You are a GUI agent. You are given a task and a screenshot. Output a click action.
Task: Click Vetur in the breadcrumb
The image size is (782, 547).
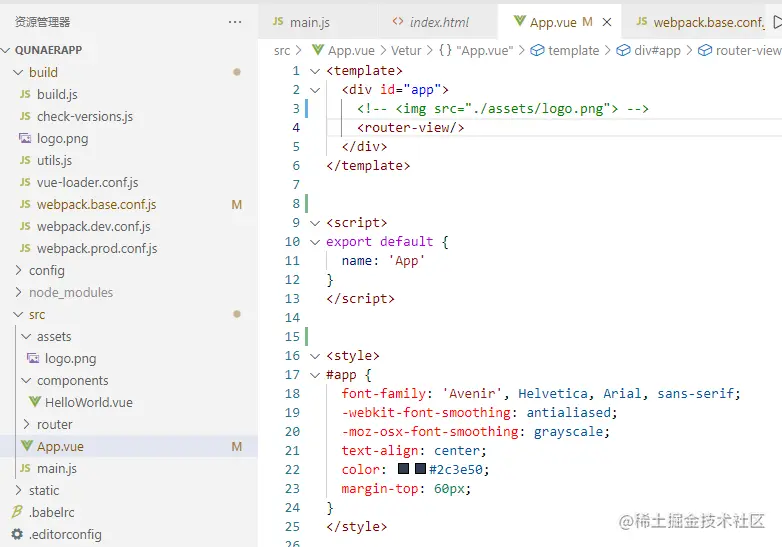click(x=406, y=50)
